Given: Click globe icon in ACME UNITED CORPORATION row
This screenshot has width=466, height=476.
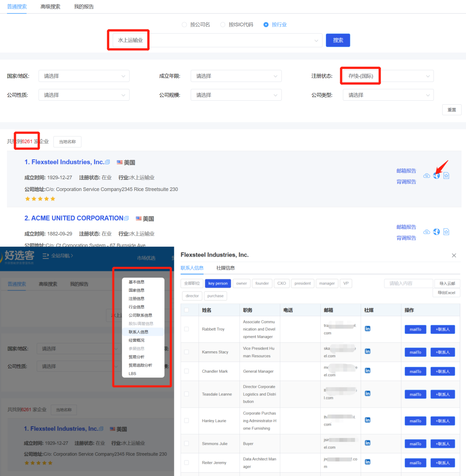Looking at the screenshot, I should click(436, 232).
